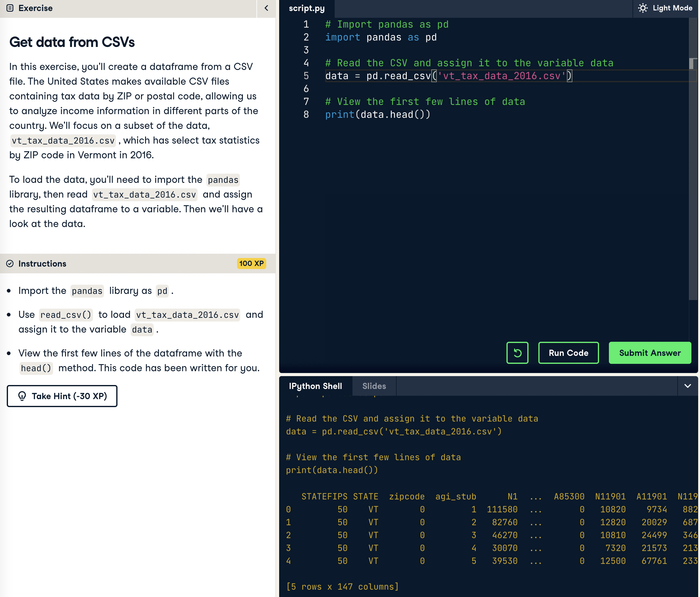Collapse the exercise sidebar with left chevron
This screenshot has height=597, width=700.
pyautogui.click(x=266, y=8)
